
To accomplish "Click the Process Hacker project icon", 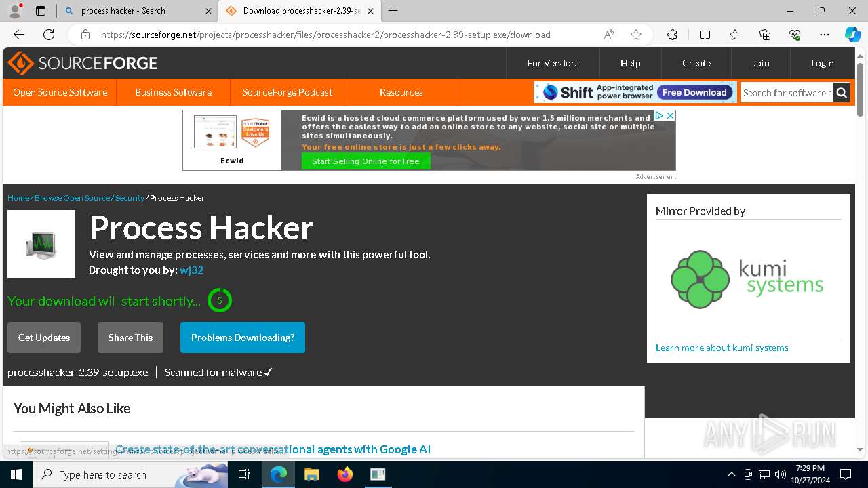I will click(41, 244).
